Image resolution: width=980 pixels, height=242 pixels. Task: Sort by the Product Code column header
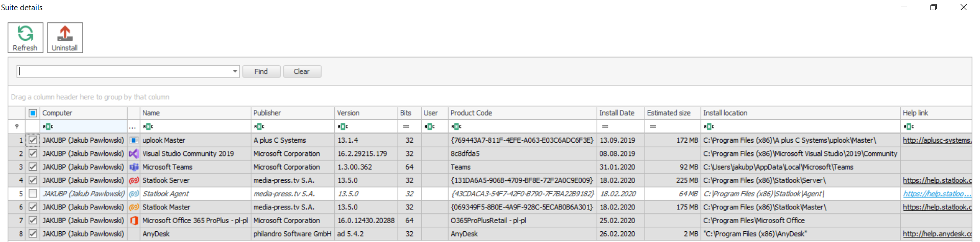click(x=523, y=113)
